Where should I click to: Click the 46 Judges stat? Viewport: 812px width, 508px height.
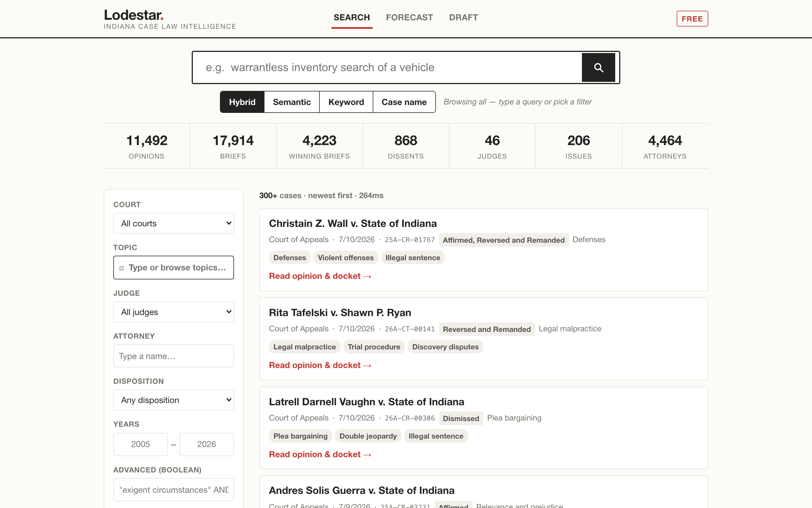click(x=492, y=146)
